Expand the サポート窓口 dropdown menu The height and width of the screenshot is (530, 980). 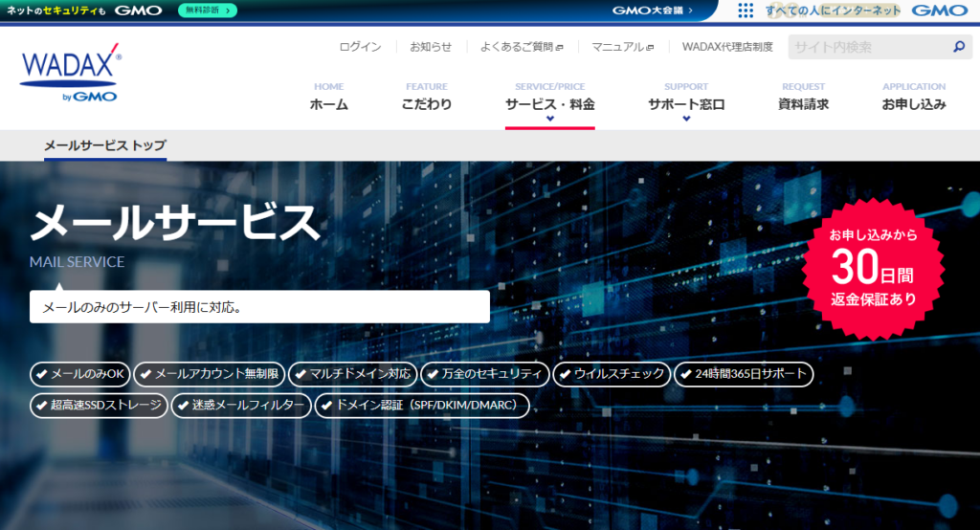click(x=685, y=104)
